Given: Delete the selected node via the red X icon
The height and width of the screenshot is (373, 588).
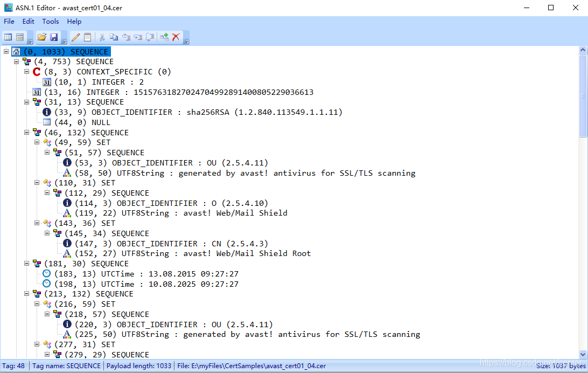Looking at the screenshot, I should pyautogui.click(x=175, y=37).
